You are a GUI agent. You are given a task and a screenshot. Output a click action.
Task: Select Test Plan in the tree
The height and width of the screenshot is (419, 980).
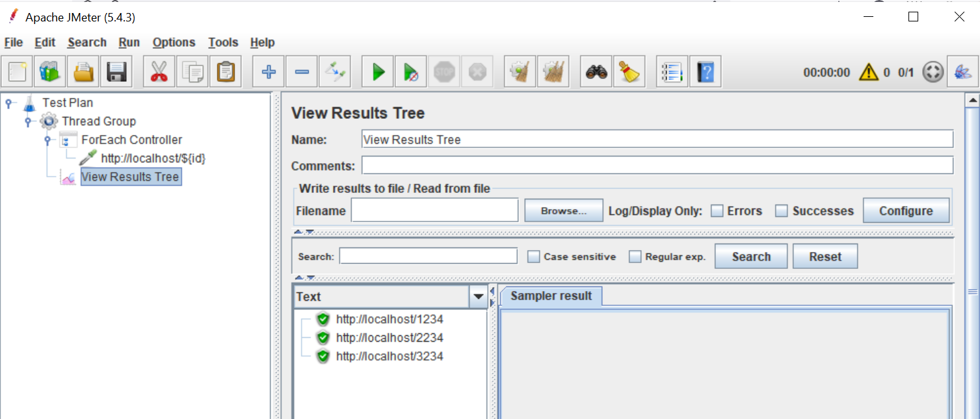tap(68, 103)
